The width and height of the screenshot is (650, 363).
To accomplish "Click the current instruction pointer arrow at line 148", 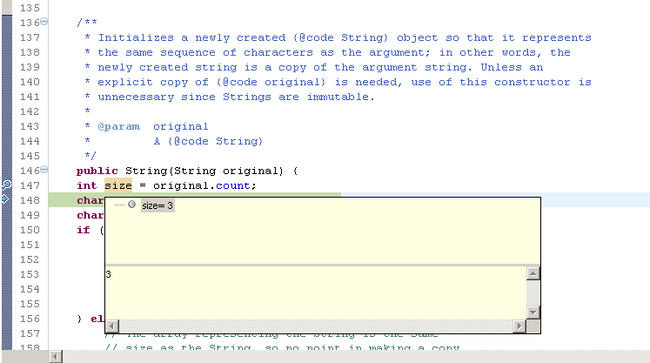I will click(5, 199).
